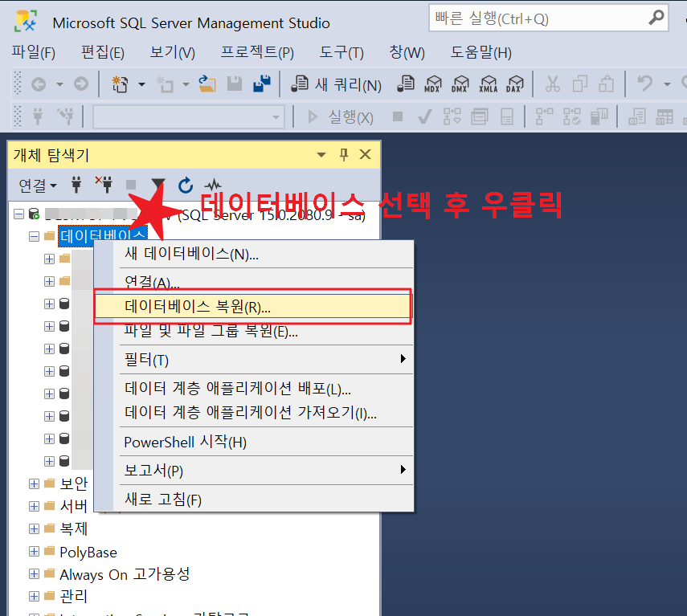
Task: Open the 도움말(H) menu
Action: [x=481, y=52]
